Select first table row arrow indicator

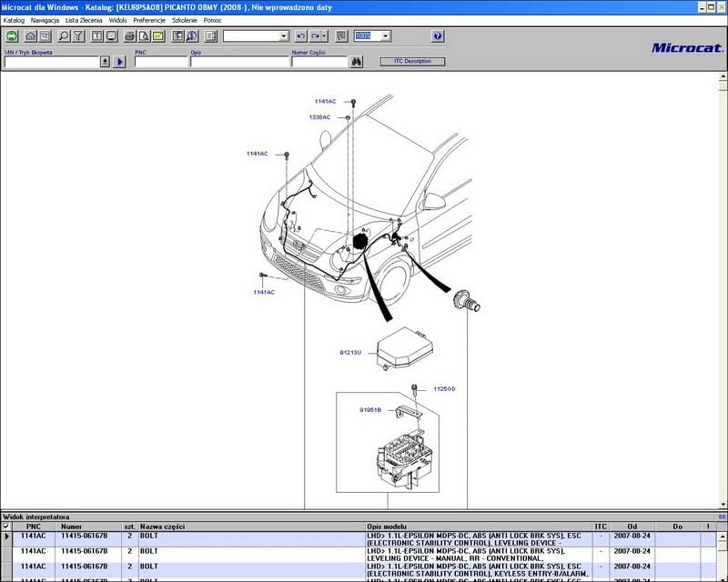[x=6, y=537]
